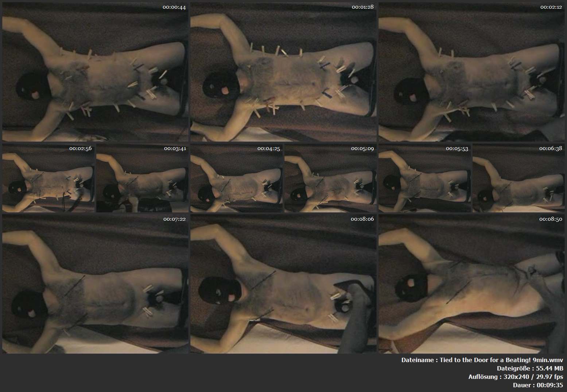Viewport: 567px width, 392px height.
Task: Click the small thumbnail stamped 00:02:56
Action: [x=48, y=178]
